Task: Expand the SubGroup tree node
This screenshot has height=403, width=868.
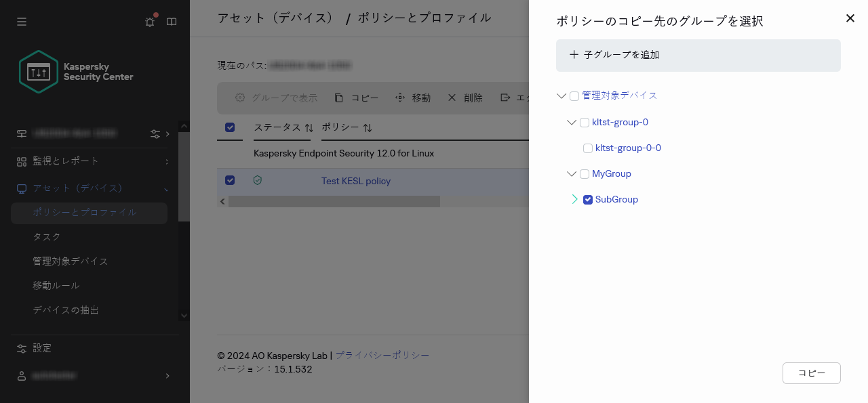Action: click(x=574, y=199)
